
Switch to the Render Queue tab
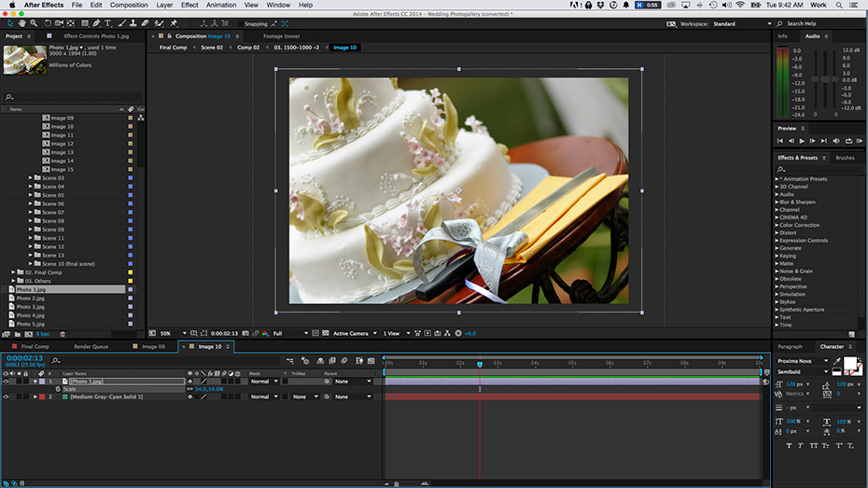(x=91, y=346)
